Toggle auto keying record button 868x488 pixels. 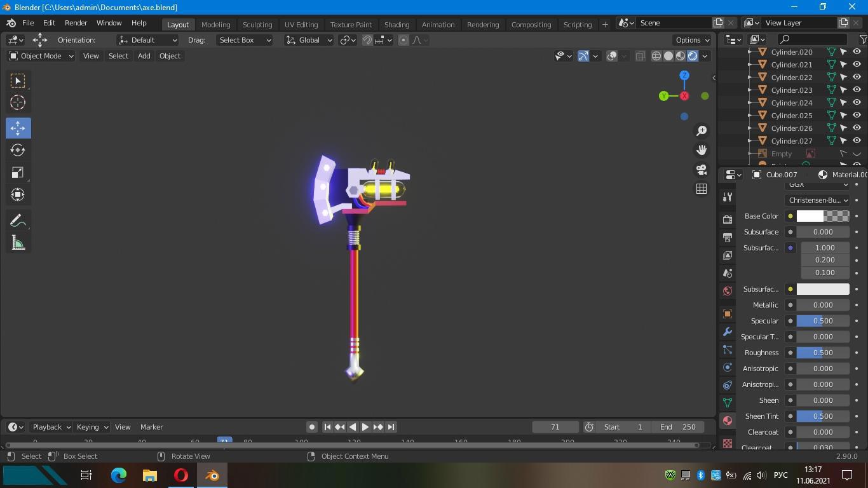click(x=311, y=427)
